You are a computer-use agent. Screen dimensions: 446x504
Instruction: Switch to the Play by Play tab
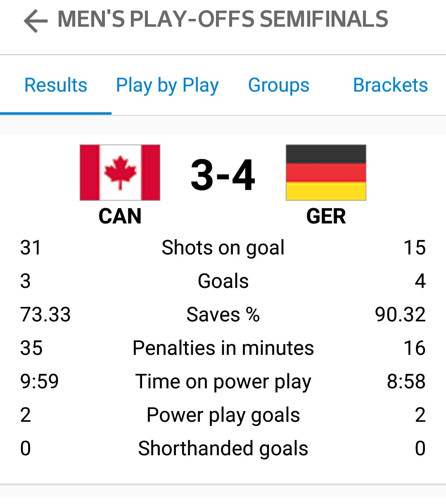tap(167, 86)
